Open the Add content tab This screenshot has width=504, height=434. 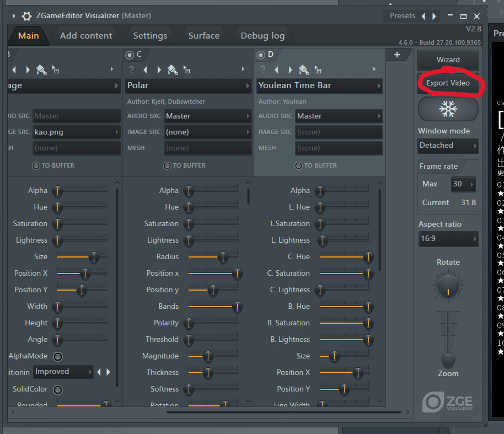pos(86,36)
